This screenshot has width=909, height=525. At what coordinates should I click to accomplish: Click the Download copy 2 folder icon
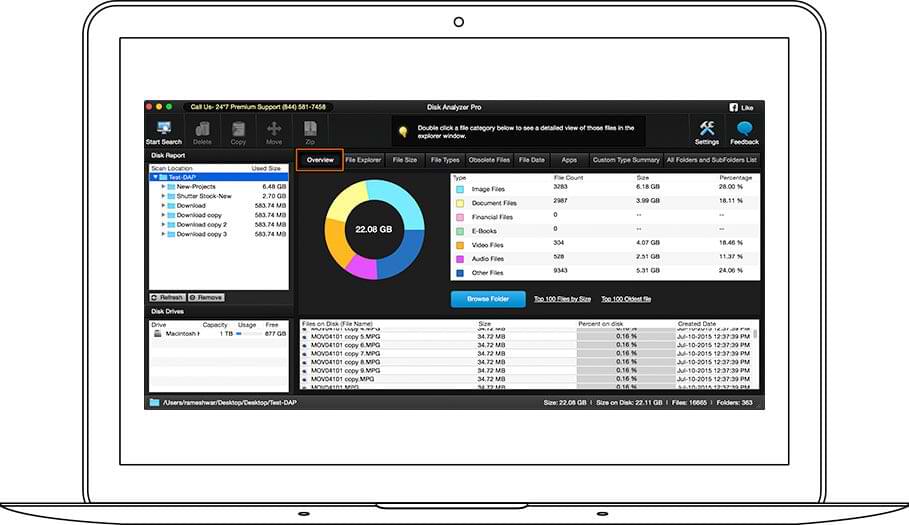tap(172, 224)
